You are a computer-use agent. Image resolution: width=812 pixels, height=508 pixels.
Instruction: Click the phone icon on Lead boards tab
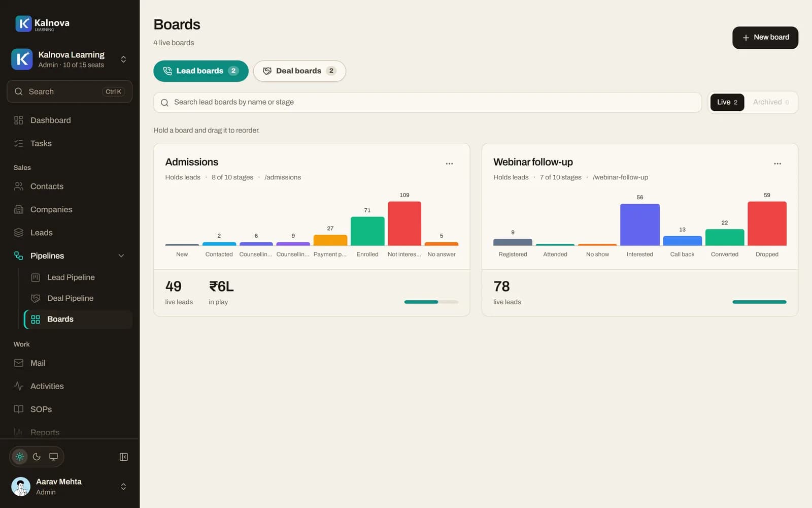(167, 71)
